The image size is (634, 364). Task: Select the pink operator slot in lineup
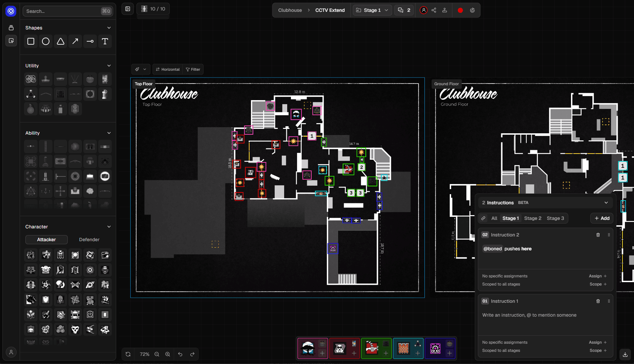tap(313, 348)
